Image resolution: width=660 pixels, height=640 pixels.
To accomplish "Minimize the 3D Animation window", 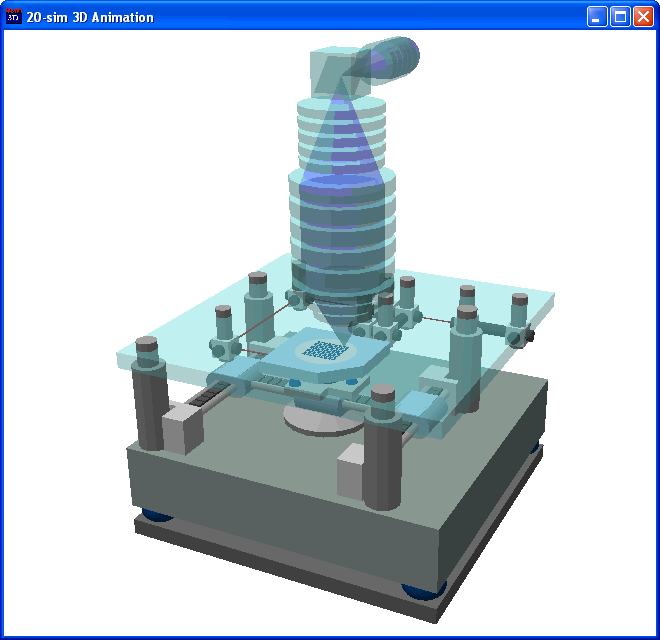I will pos(597,16).
